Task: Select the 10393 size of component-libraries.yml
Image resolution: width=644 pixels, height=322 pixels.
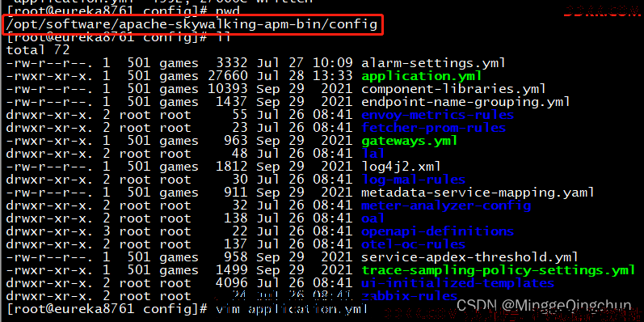Action: point(228,89)
